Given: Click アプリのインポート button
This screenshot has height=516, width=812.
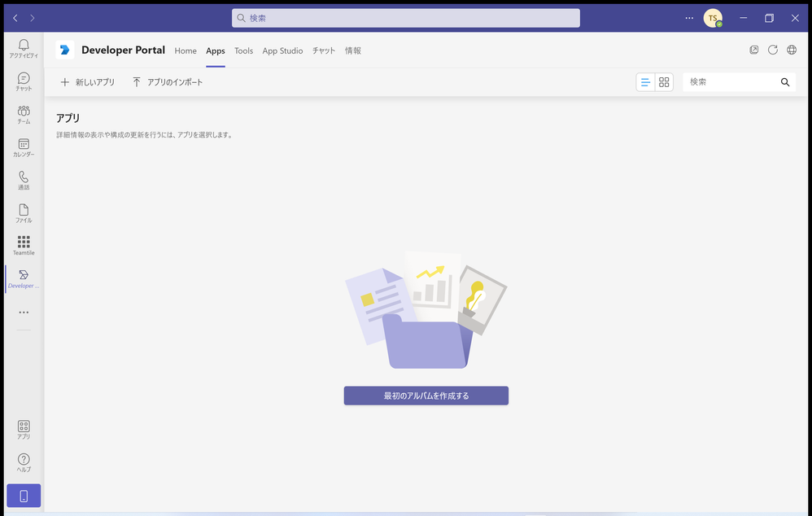Looking at the screenshot, I should pos(168,82).
